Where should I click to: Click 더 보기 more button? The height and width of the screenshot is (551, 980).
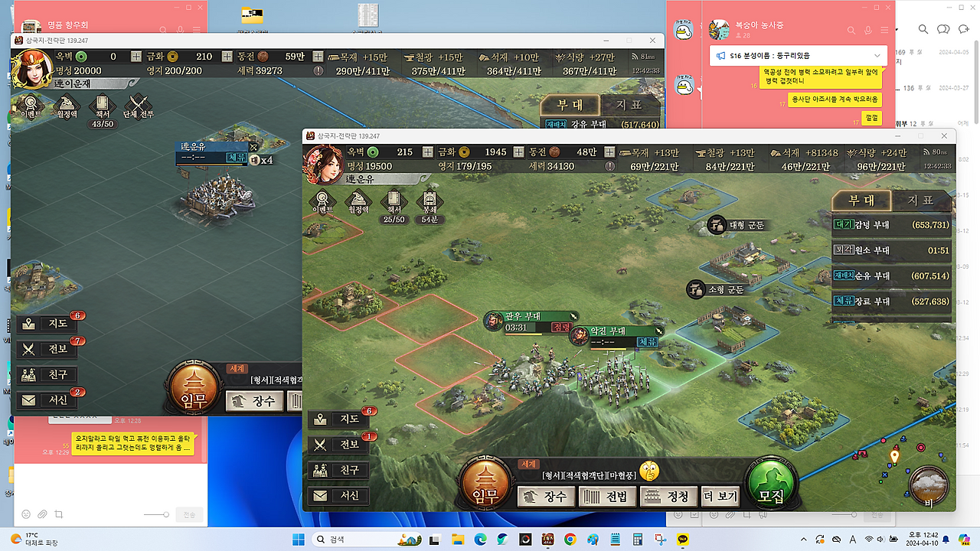coord(721,496)
